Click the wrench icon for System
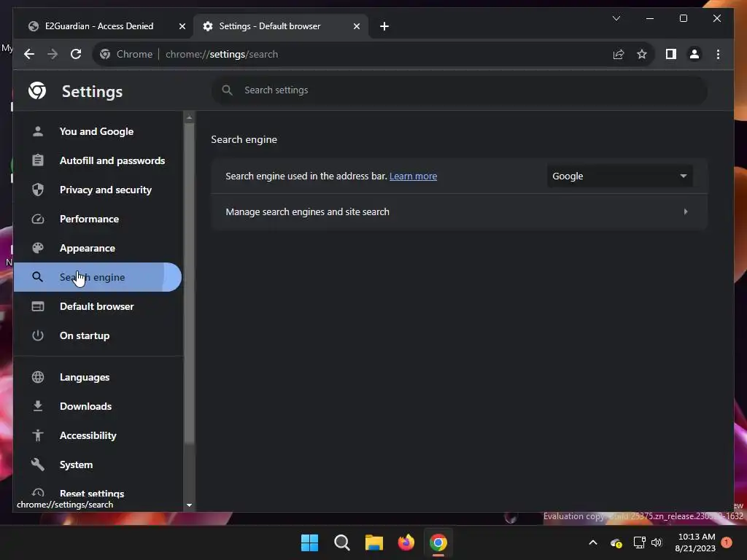The width and height of the screenshot is (747, 560). (38, 464)
